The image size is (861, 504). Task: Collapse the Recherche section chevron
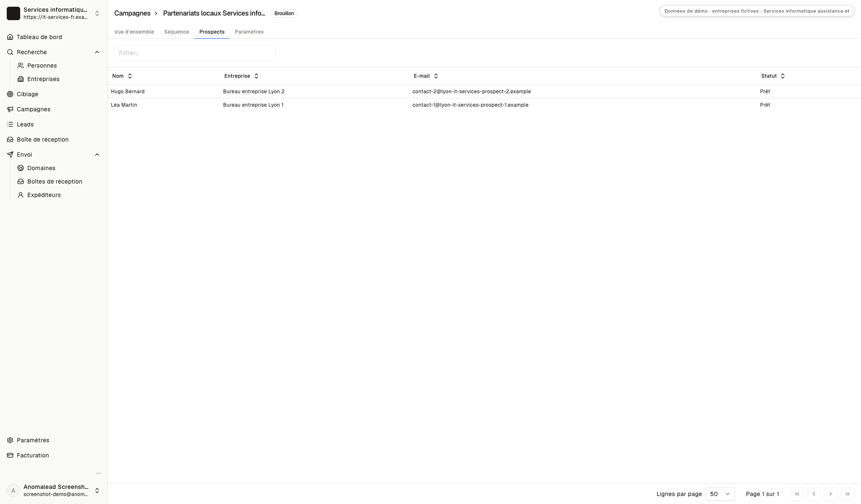click(97, 52)
